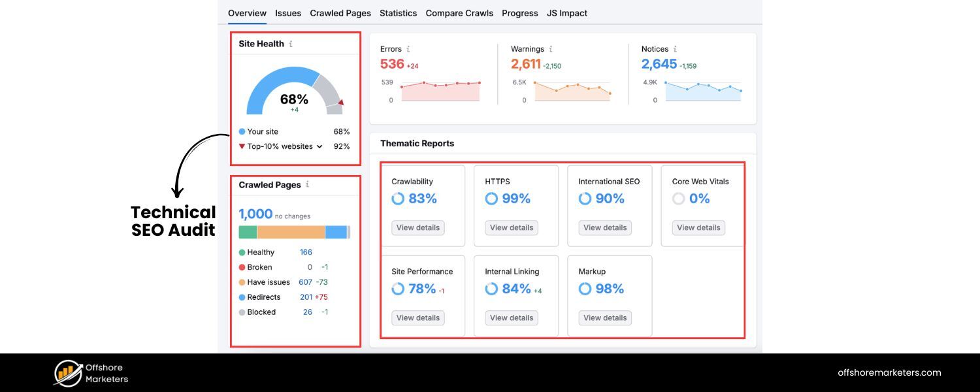Click the Crawled Pages stacked bar
Image resolution: width=980 pixels, height=392 pixels.
point(295,231)
